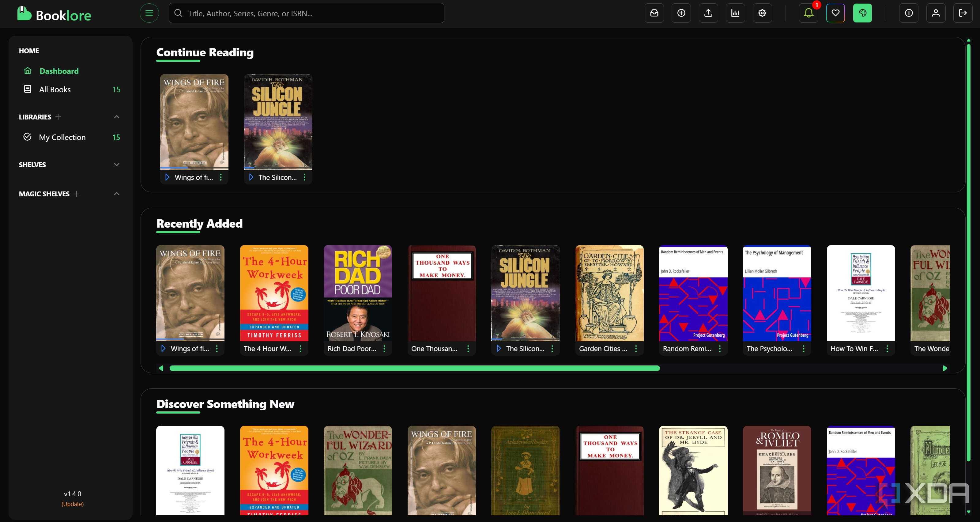Add a new magic shelf plus icon

coord(77,194)
